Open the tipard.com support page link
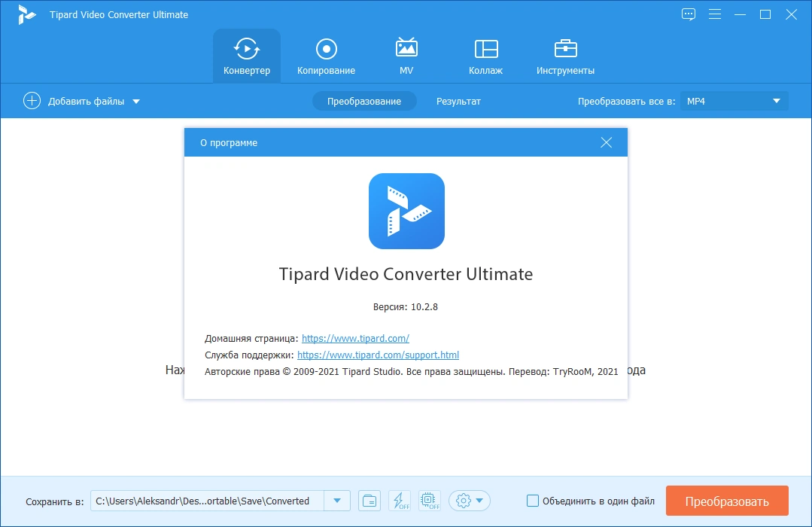The height and width of the screenshot is (527, 812). (378, 355)
